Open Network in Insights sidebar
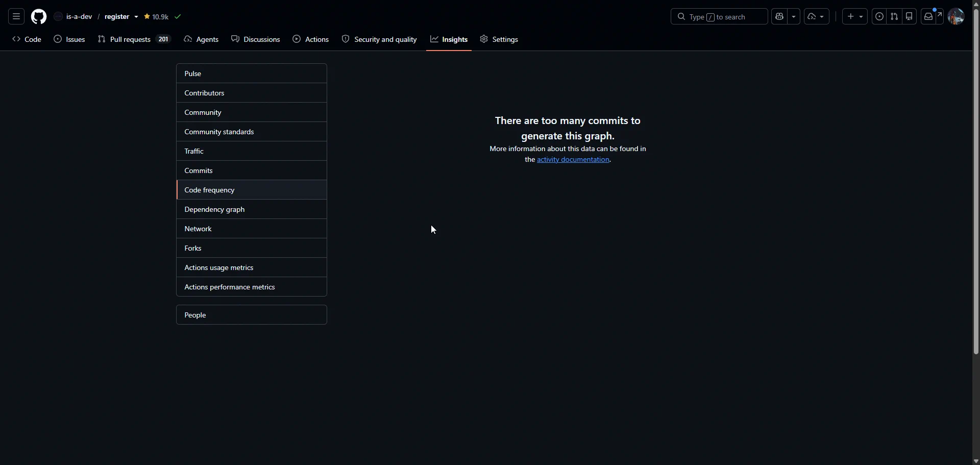Screen dimensions: 980x465 252,229
